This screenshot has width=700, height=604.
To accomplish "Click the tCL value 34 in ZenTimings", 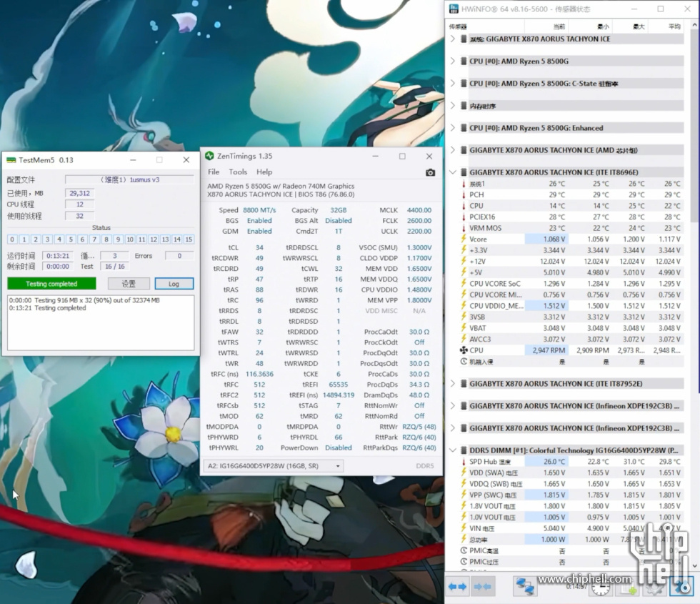I will pos(259,247).
